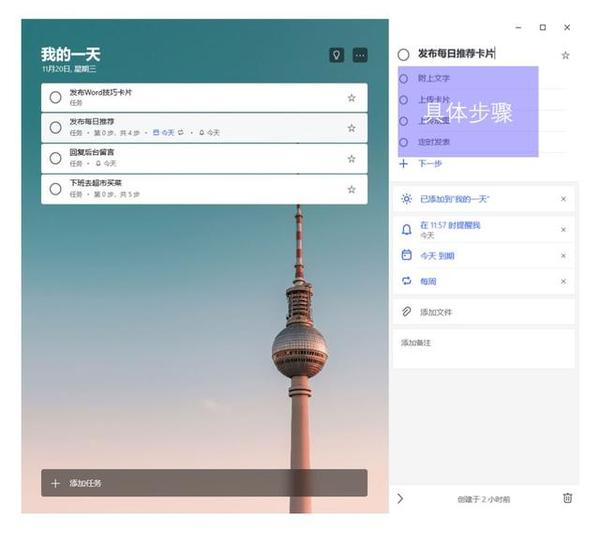This screenshot has height=533, width=600.
Task: Open the 在 11:57 时提醒我 reminder setting
Action: (484, 230)
